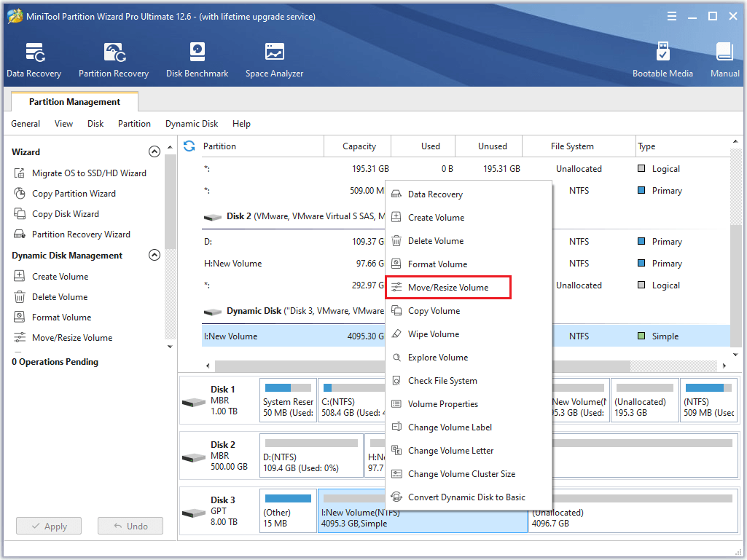Click the sidebar Delete Volume trash icon
This screenshot has width=747, height=560.
(x=20, y=297)
